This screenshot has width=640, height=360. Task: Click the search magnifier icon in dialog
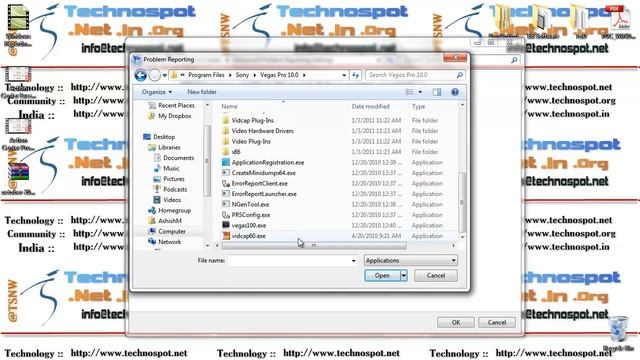(460, 75)
